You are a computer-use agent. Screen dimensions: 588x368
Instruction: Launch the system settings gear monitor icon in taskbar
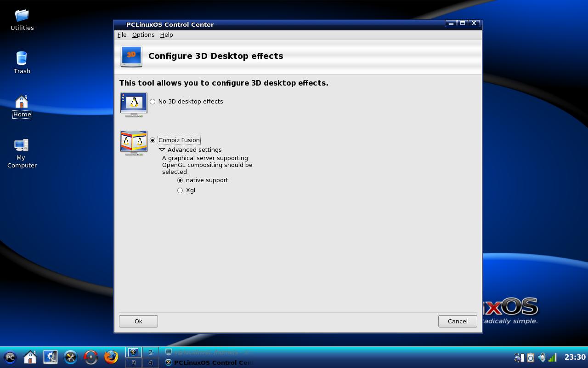click(51, 357)
